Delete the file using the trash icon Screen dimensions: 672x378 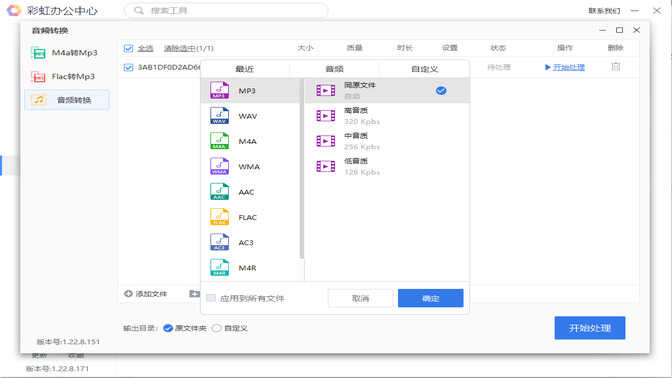tap(616, 67)
